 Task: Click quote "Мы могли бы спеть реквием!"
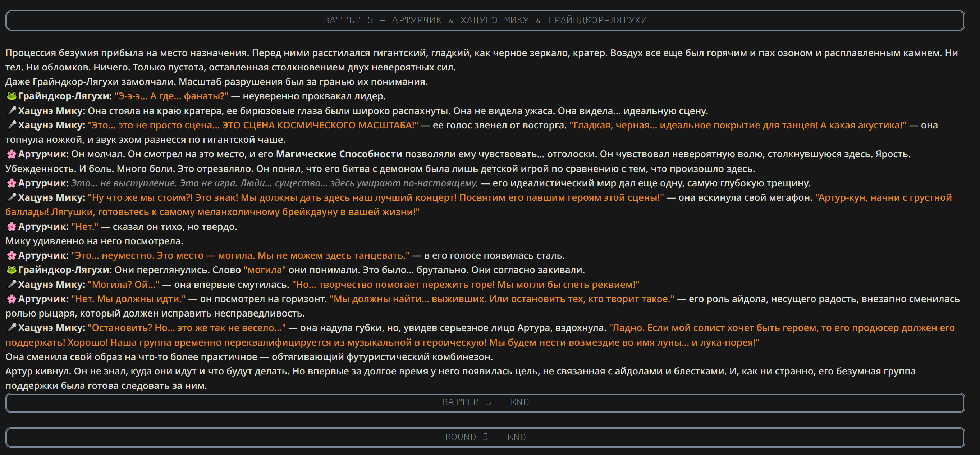(x=568, y=285)
